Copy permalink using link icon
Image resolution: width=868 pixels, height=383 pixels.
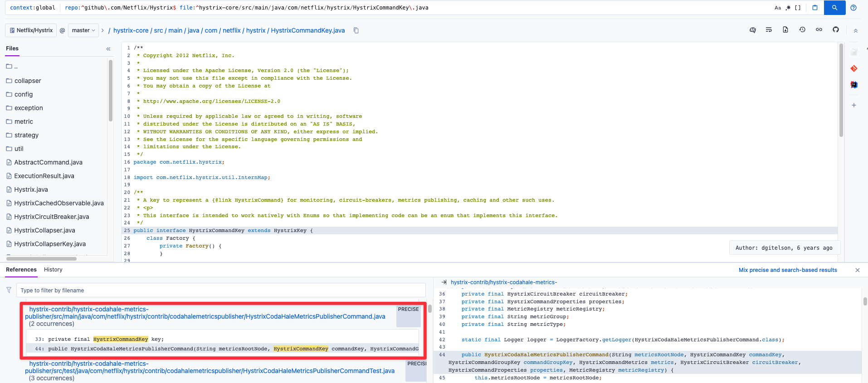pos(819,30)
